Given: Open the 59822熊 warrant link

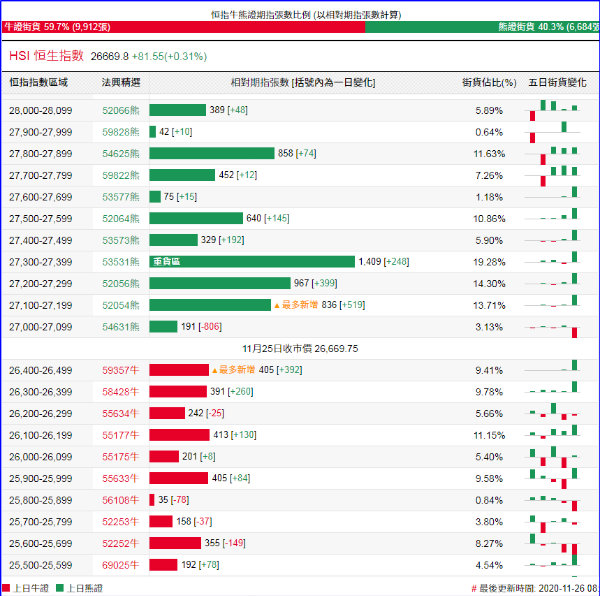Looking at the screenshot, I should pos(121,176).
